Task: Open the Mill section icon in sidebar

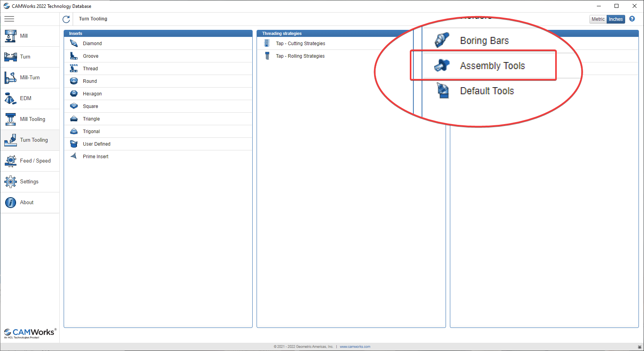Action: pyautogui.click(x=11, y=36)
